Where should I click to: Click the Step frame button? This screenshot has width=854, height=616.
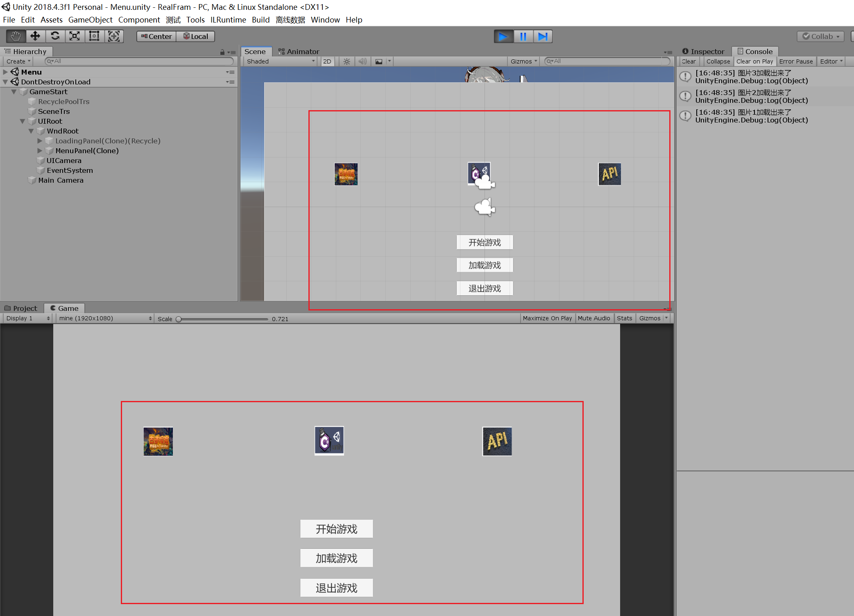click(543, 36)
